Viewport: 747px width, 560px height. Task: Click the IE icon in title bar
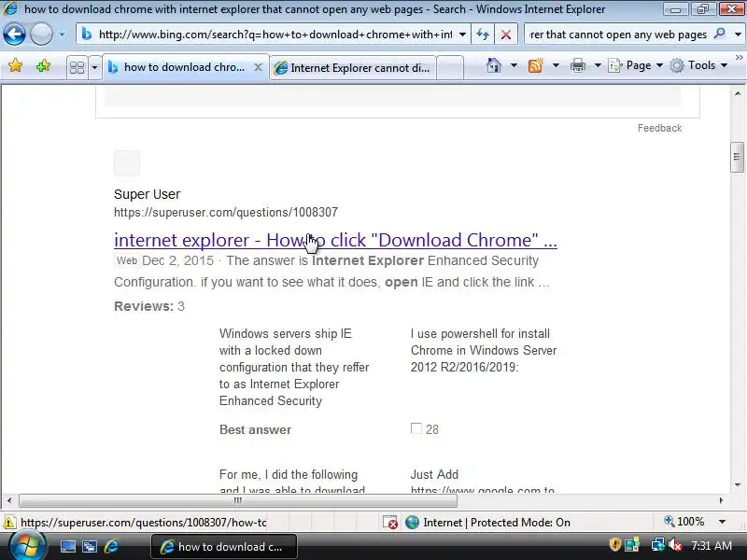tap(10, 8)
